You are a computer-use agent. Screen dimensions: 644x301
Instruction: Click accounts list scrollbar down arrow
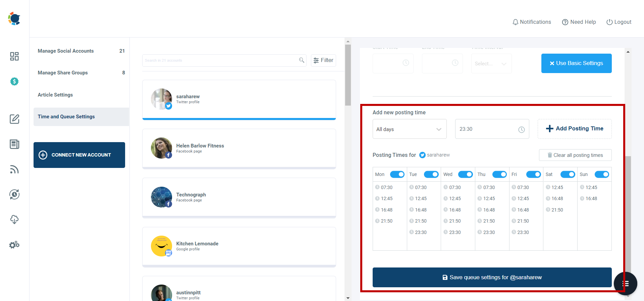click(348, 298)
